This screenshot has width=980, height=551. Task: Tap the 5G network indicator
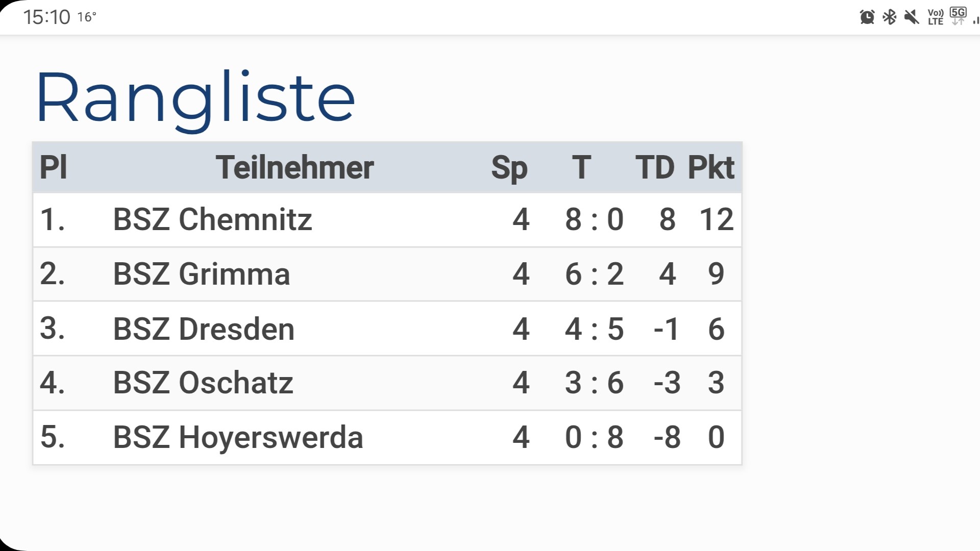[x=958, y=16]
